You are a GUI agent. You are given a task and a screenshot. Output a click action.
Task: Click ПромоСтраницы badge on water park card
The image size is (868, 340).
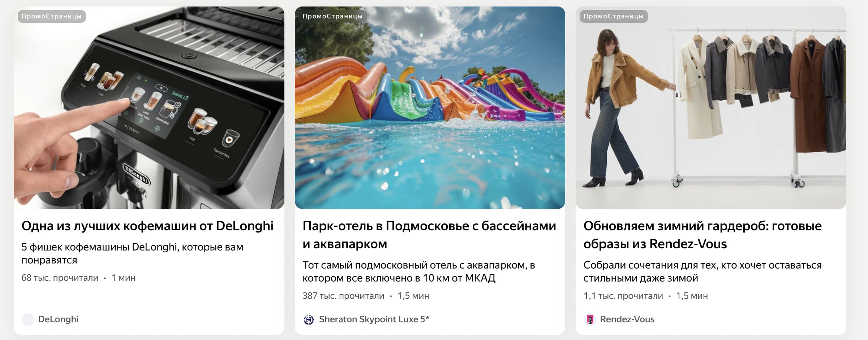pyautogui.click(x=332, y=16)
